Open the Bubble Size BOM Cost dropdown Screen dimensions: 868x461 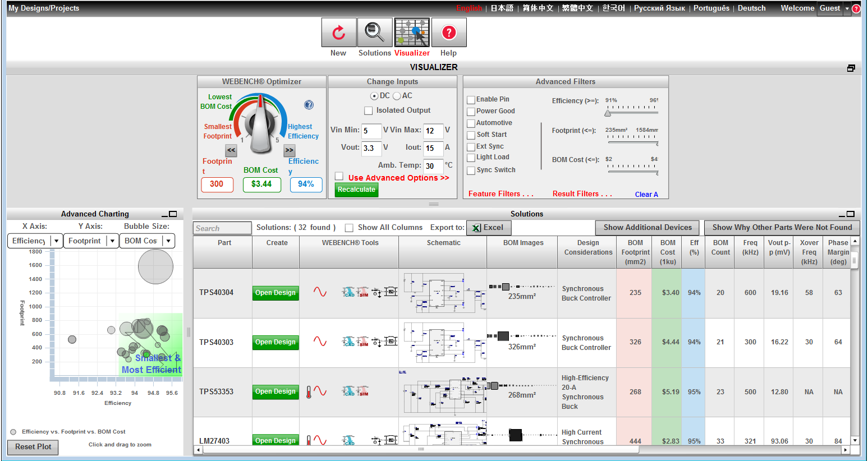147,241
